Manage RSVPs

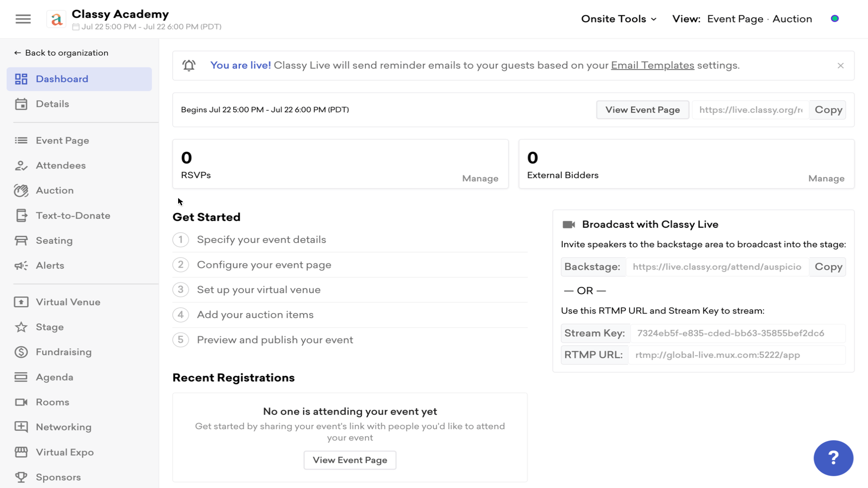coord(480,178)
